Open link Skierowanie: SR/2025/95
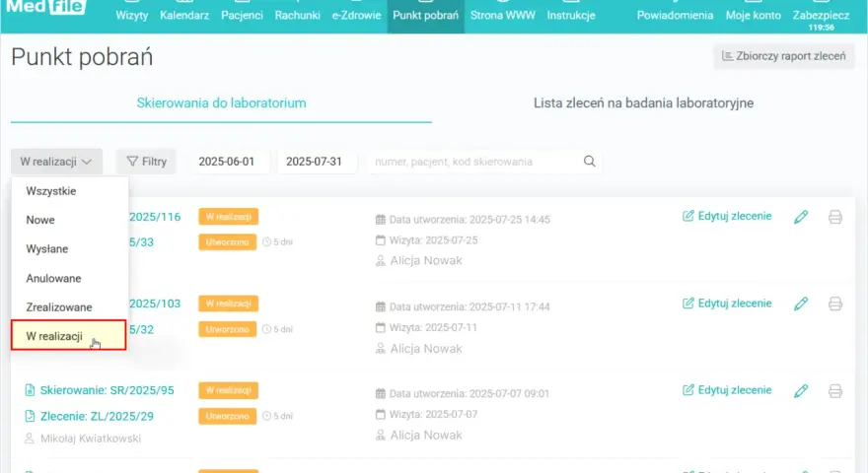 [x=107, y=390]
